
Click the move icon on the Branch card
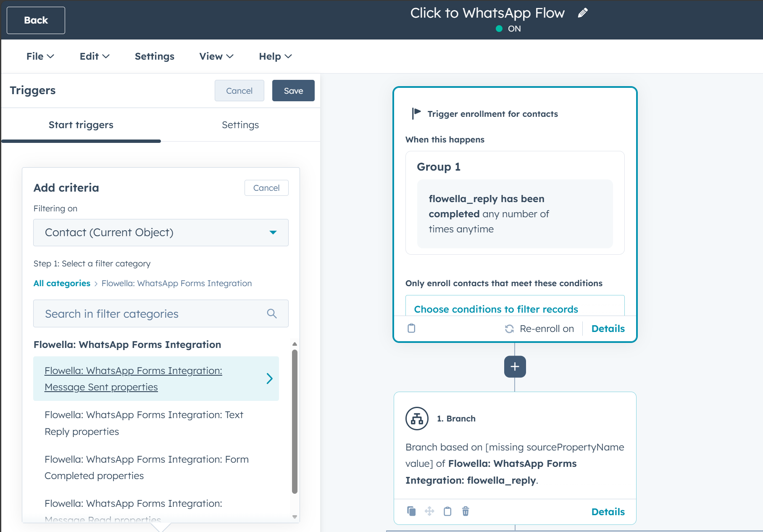tap(429, 511)
